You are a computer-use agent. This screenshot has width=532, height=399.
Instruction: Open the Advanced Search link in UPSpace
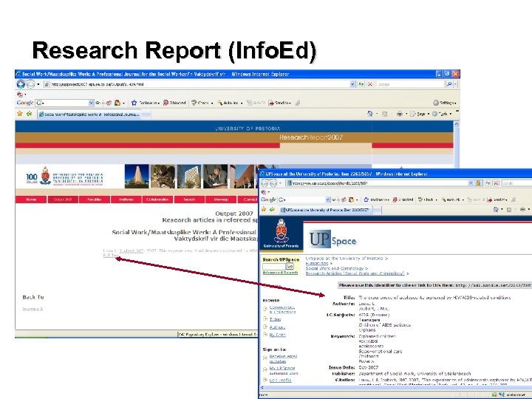(280, 273)
